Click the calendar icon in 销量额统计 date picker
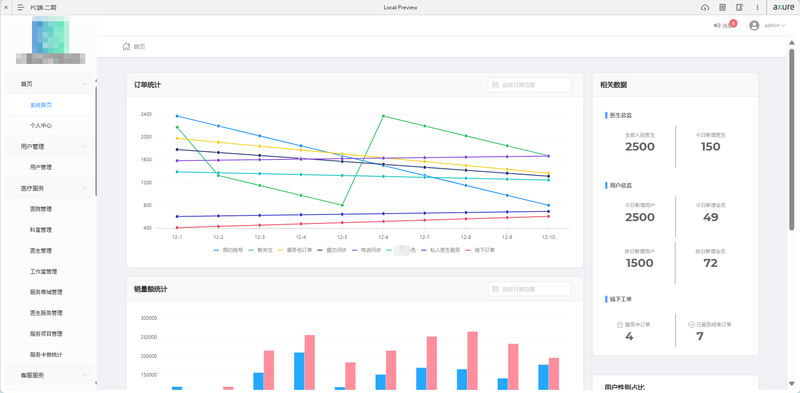 pyautogui.click(x=495, y=289)
